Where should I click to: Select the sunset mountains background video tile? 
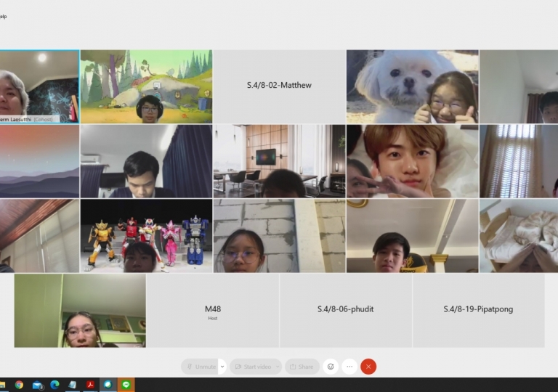39,161
